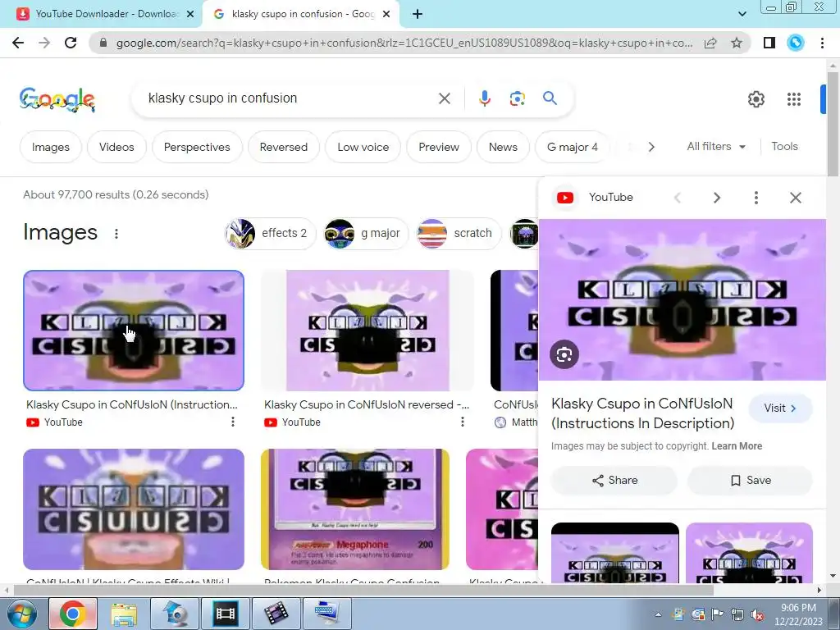The width and height of the screenshot is (840, 630).
Task: Select the Preview filter chip
Action: pos(439,147)
